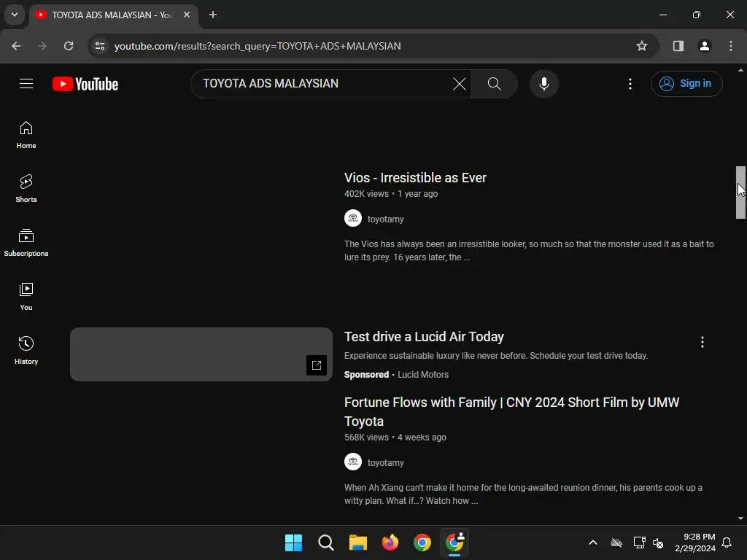Reload the page

pos(69,46)
